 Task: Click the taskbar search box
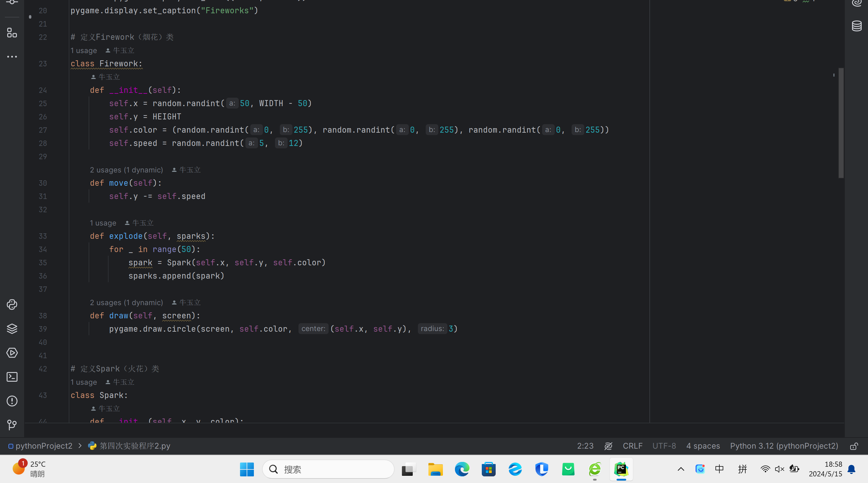tap(328, 469)
